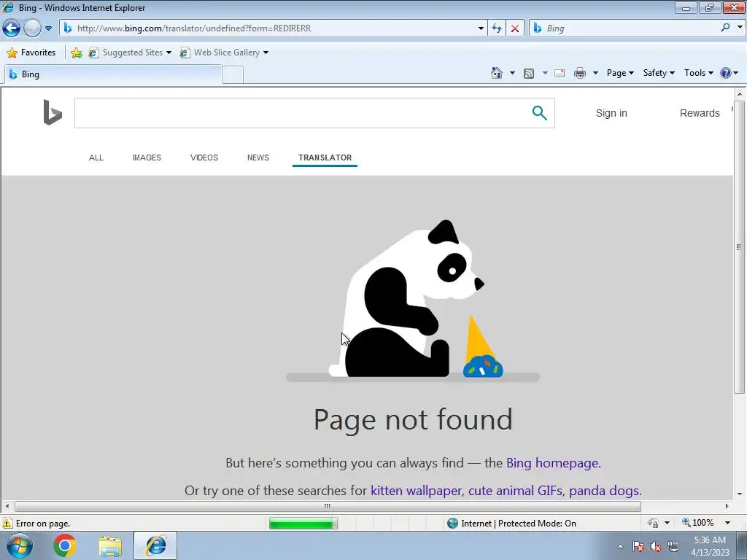Expand the Home button dropdown arrow
747x560 pixels.
click(512, 73)
